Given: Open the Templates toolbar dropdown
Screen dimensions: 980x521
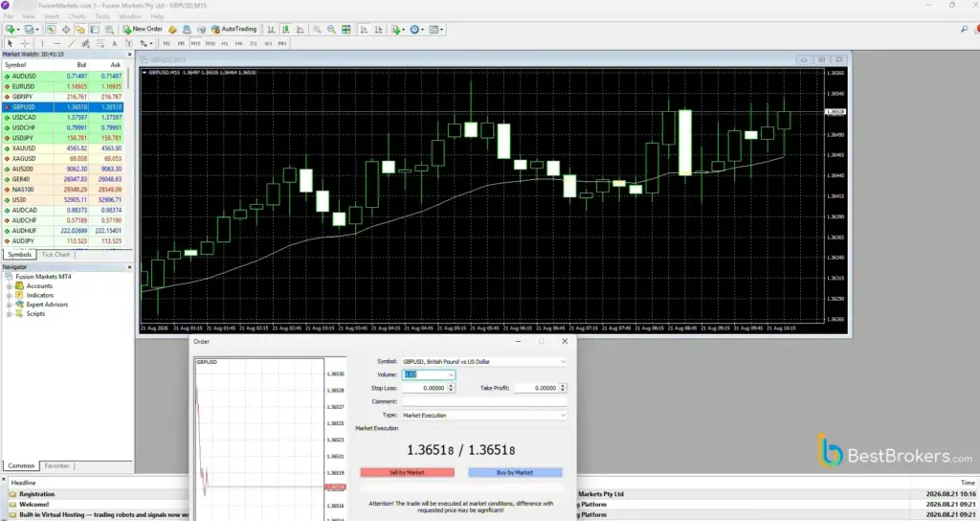Looking at the screenshot, I should [x=435, y=30].
